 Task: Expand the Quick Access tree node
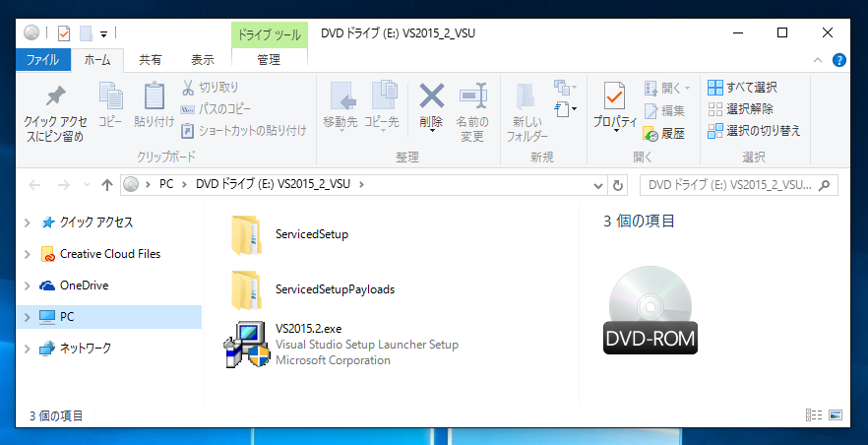28,222
